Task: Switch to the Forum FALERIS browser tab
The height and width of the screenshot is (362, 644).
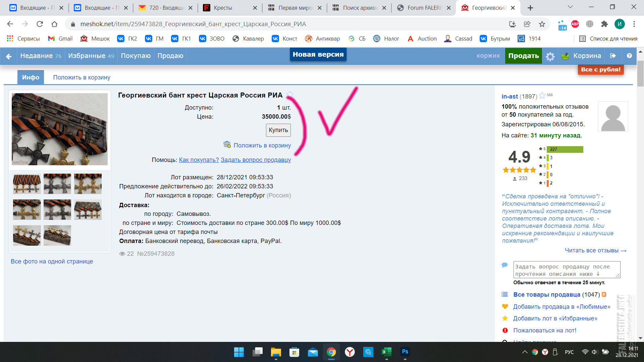Action: pos(424,8)
